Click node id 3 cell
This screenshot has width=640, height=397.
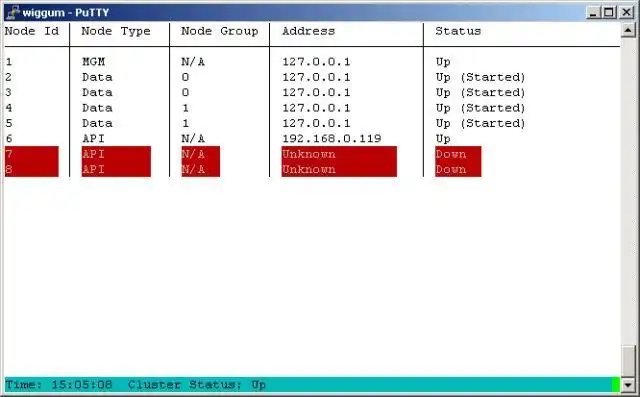9,92
